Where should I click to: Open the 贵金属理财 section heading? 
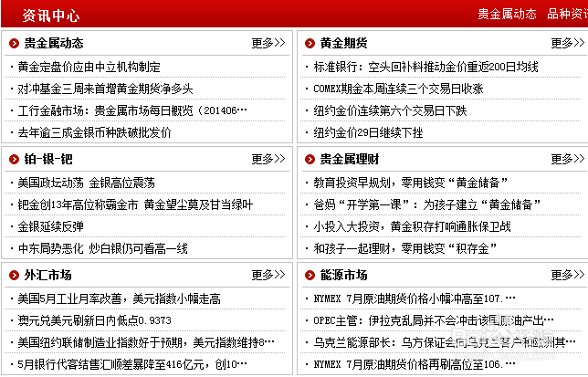coord(350,159)
